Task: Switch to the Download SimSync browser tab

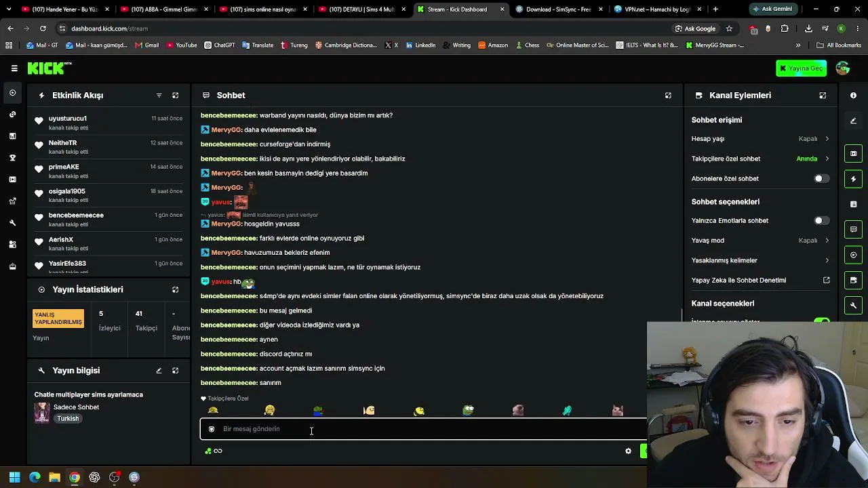Action: (x=559, y=9)
